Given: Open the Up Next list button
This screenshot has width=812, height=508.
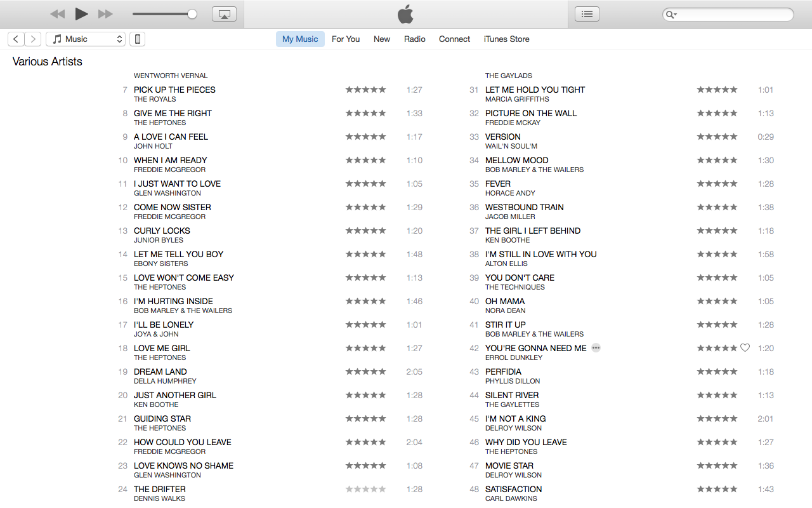Looking at the screenshot, I should point(587,14).
